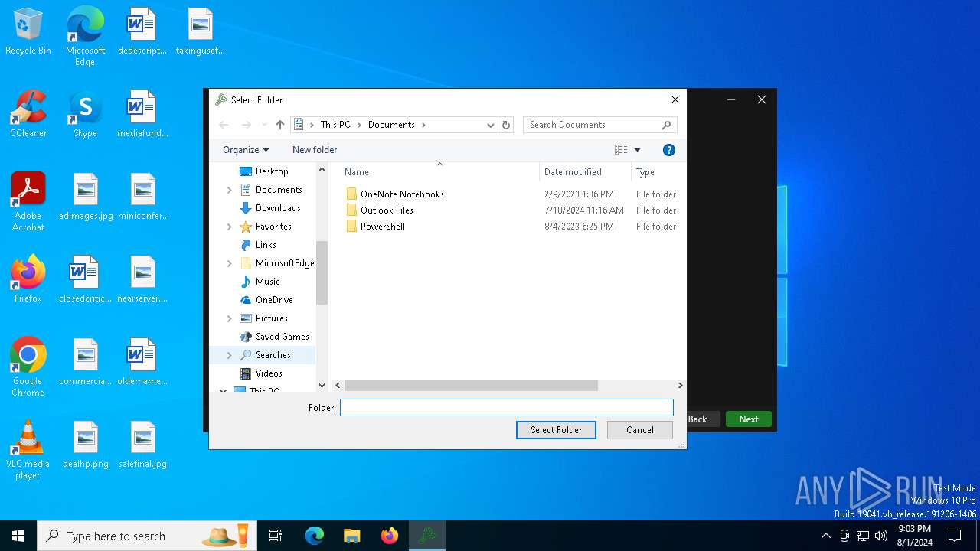The width and height of the screenshot is (980, 551).
Task: Expand the Favorites tree node
Action: click(229, 227)
